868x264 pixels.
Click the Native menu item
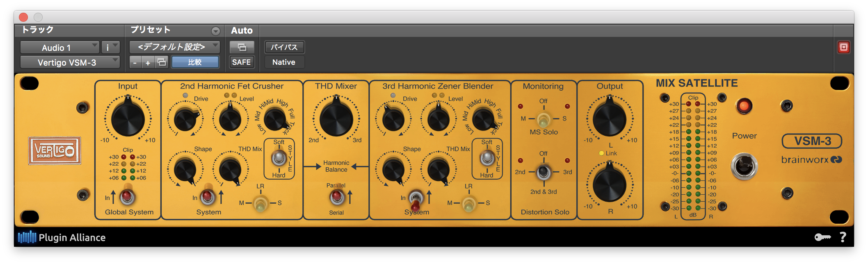click(283, 62)
